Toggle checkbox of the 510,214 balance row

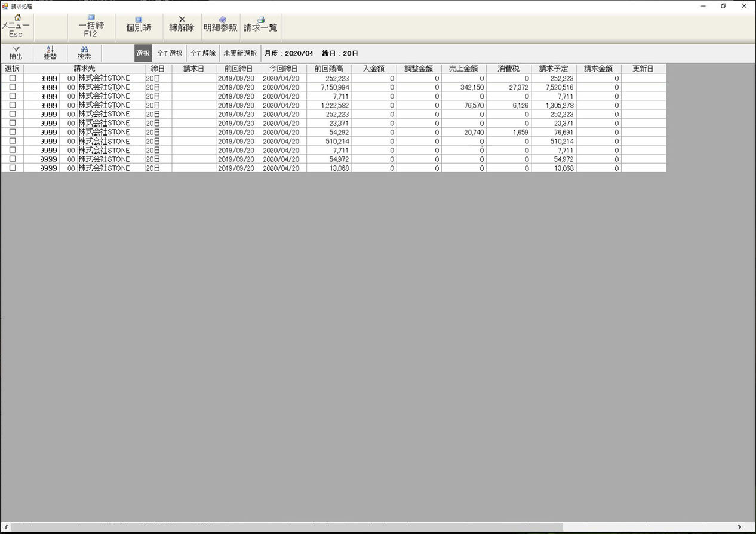point(13,141)
